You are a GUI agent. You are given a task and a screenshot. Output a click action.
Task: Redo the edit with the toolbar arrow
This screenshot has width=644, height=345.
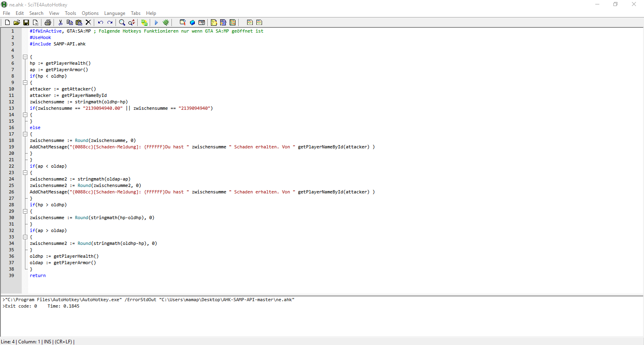[x=110, y=23]
